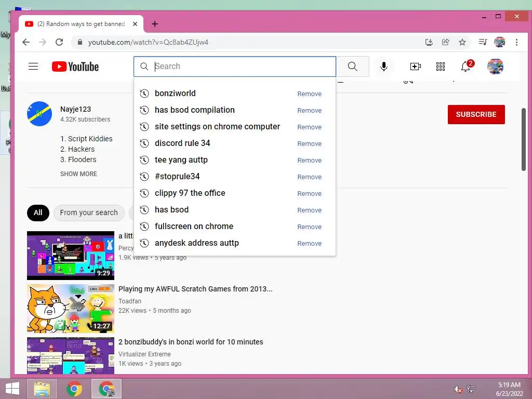The width and height of the screenshot is (532, 399).
Task: Open first Chrome icon on taskbar
Action: coord(74,389)
